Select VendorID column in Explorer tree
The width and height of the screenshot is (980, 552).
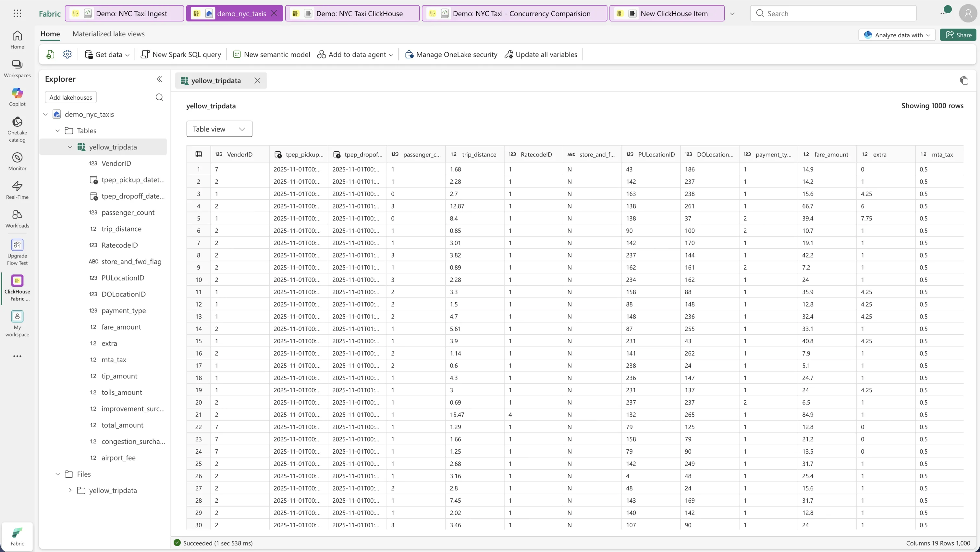(x=116, y=163)
